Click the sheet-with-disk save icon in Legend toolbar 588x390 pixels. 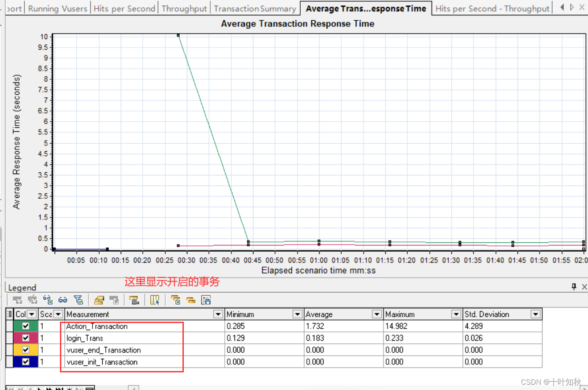pyautogui.click(x=206, y=300)
